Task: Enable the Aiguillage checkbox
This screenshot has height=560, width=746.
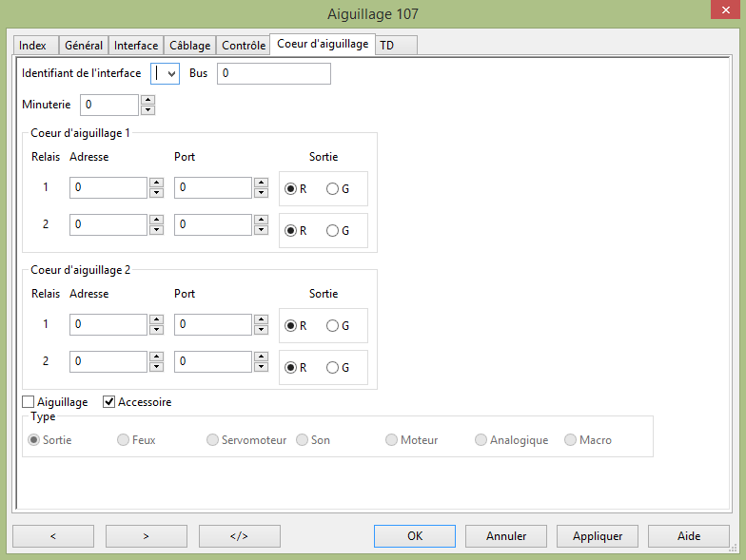Action: [x=28, y=402]
